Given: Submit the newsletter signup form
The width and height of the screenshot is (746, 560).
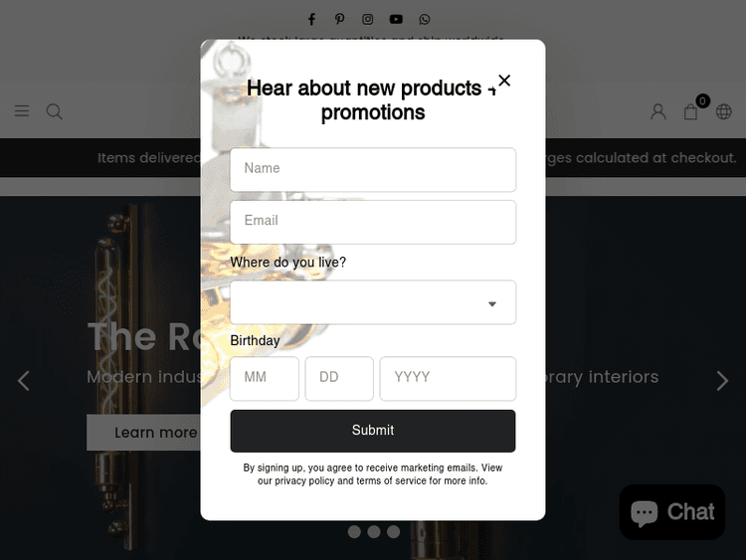Looking at the screenshot, I should pyautogui.click(x=373, y=431).
